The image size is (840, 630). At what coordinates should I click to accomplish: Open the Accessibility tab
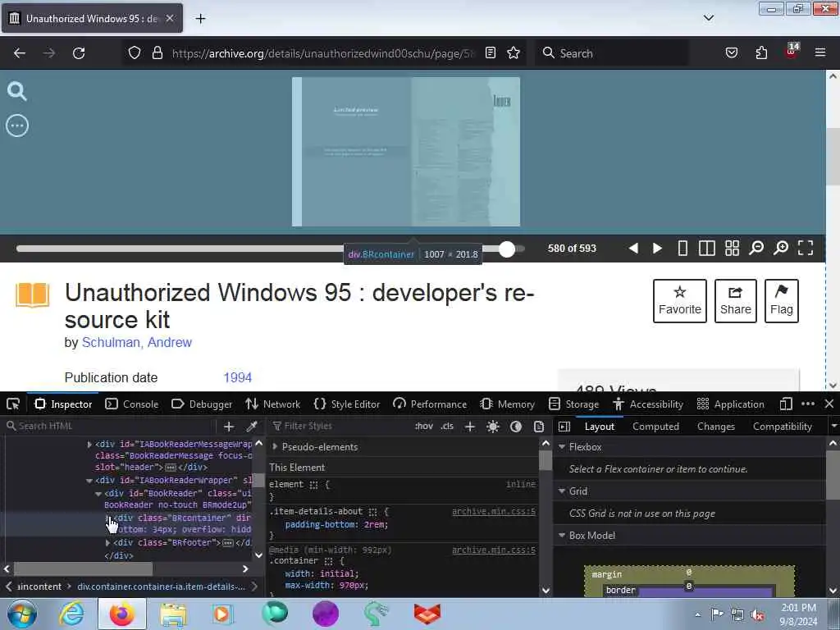648,404
